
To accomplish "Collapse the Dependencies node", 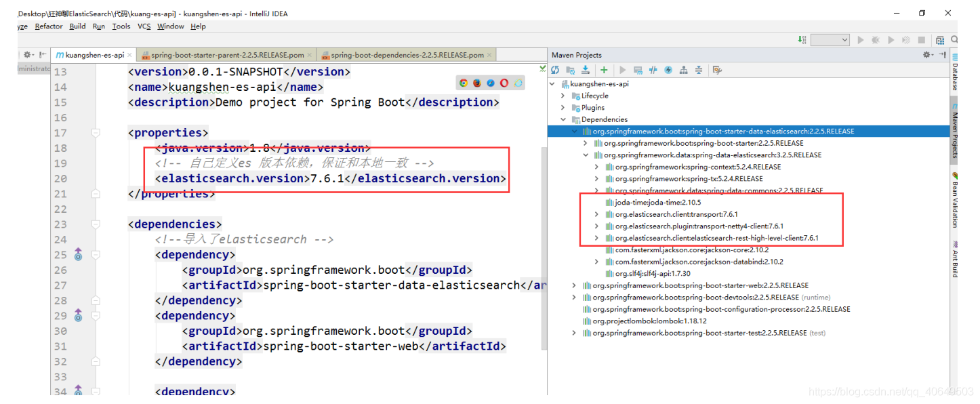I will point(563,119).
